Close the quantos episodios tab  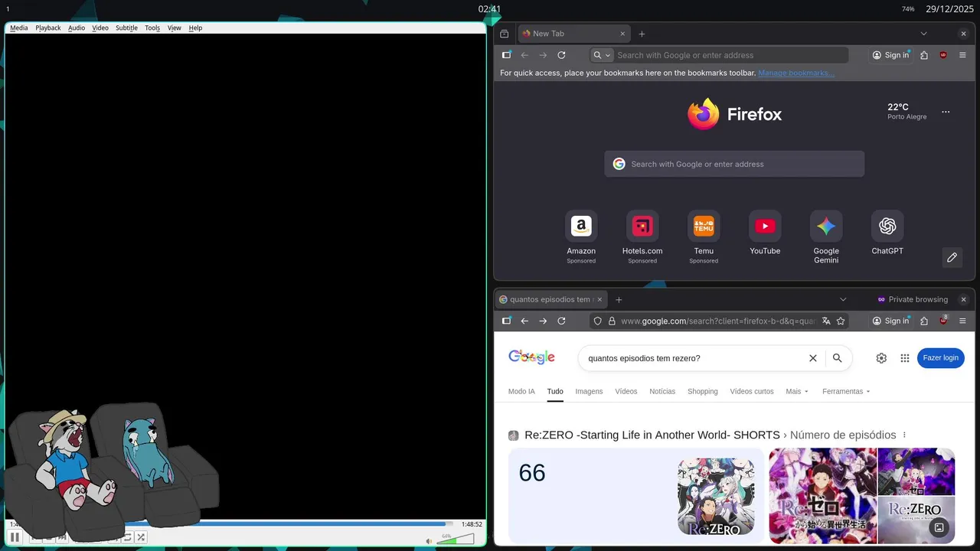[x=599, y=299]
